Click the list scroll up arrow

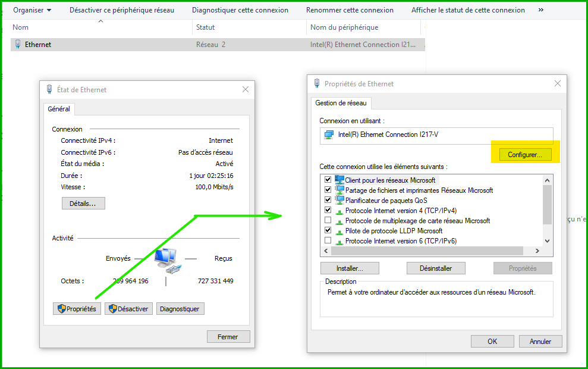pos(547,180)
